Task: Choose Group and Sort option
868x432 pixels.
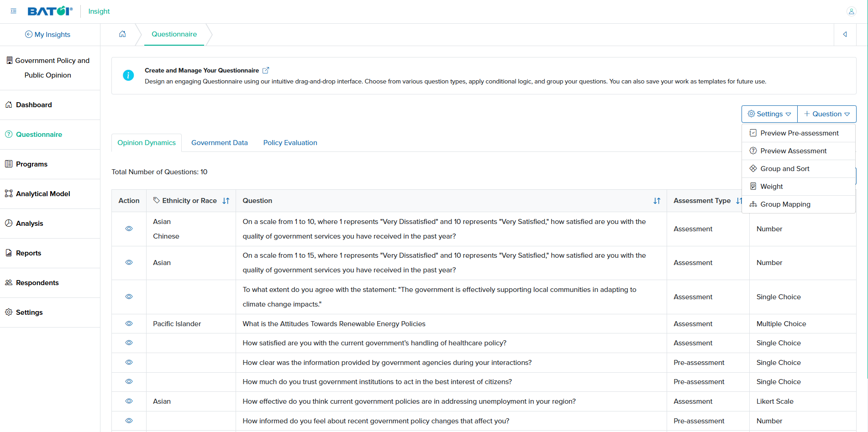Action: click(x=799, y=169)
